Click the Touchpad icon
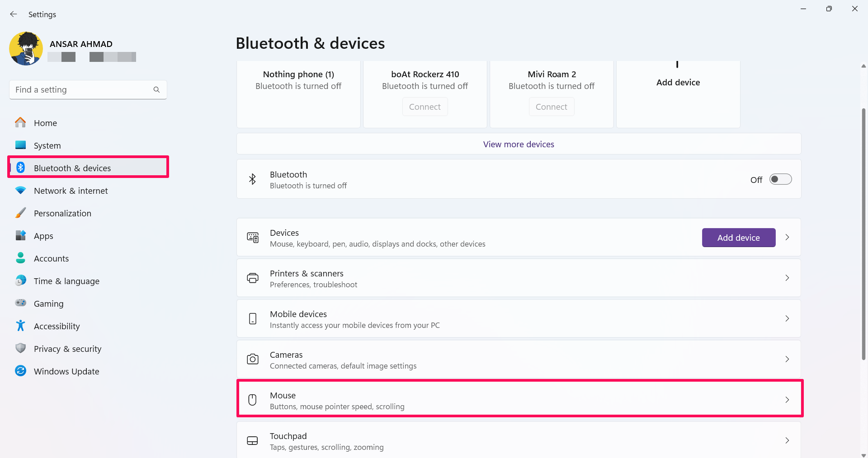868x458 pixels. tap(253, 441)
